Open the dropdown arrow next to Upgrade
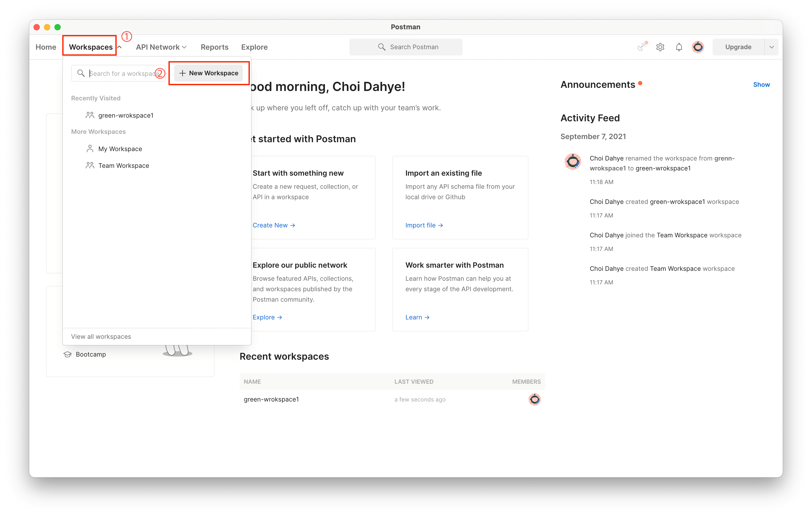Image resolution: width=812 pixels, height=516 pixels. [x=771, y=47]
